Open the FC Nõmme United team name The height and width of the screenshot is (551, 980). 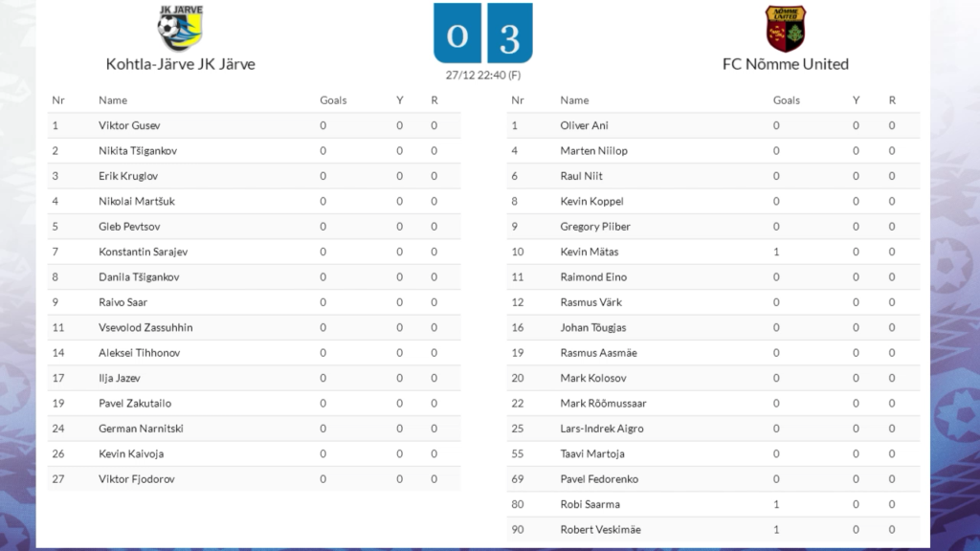pos(786,64)
